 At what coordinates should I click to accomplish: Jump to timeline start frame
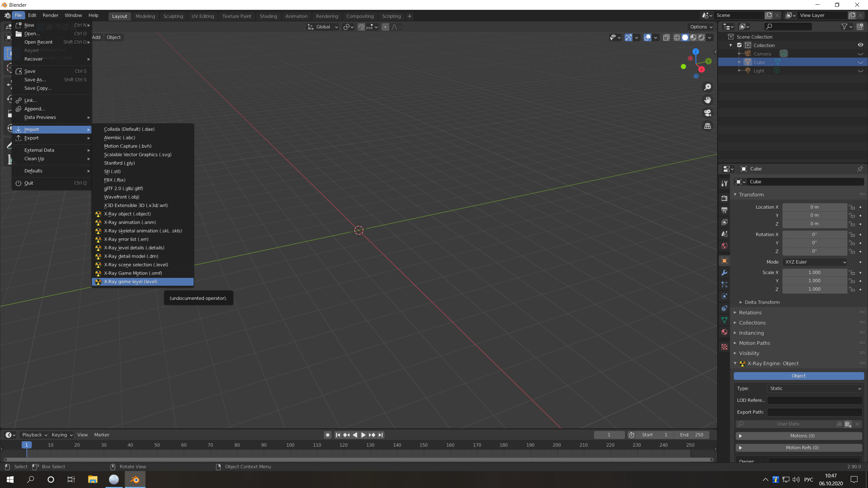(x=338, y=435)
